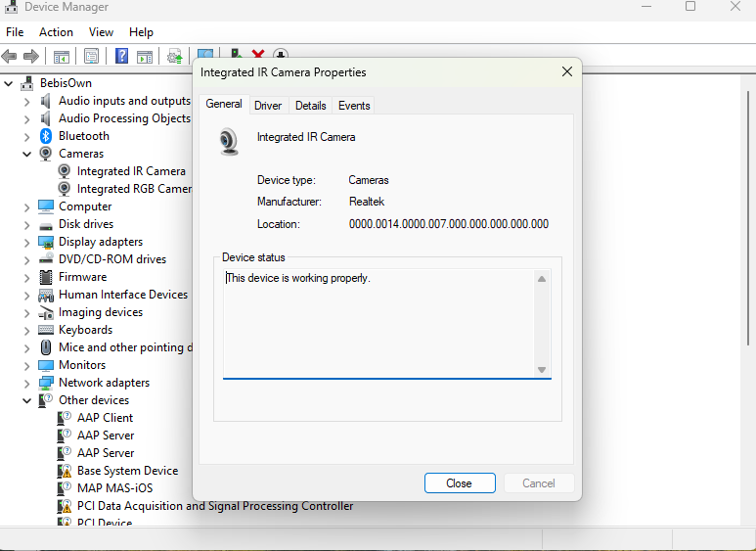Select the AAP Client device
Image resolution: width=756 pixels, height=551 pixels.
[105, 418]
